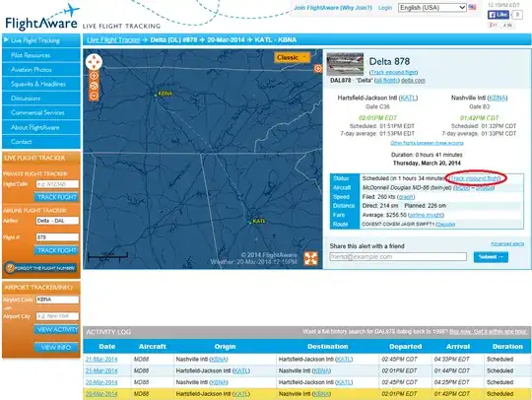Click the question mark Forgot flight number button
Screen dimensions: 532x400
click(40, 268)
